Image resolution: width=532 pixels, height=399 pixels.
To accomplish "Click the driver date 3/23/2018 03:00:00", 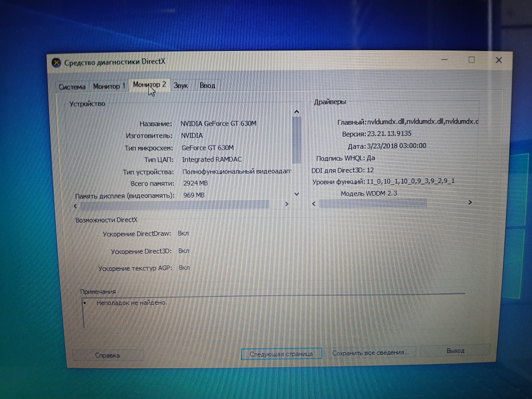I will click(396, 146).
